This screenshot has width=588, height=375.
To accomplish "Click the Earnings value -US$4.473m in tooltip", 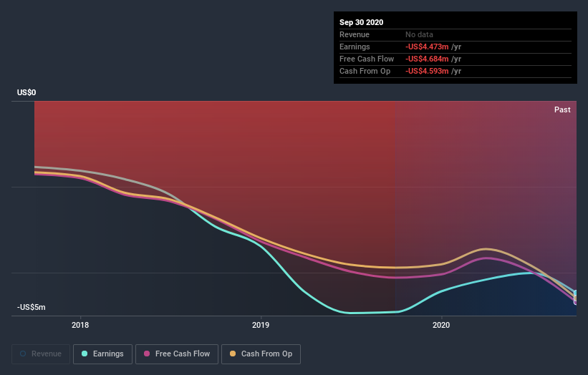I will pos(427,47).
